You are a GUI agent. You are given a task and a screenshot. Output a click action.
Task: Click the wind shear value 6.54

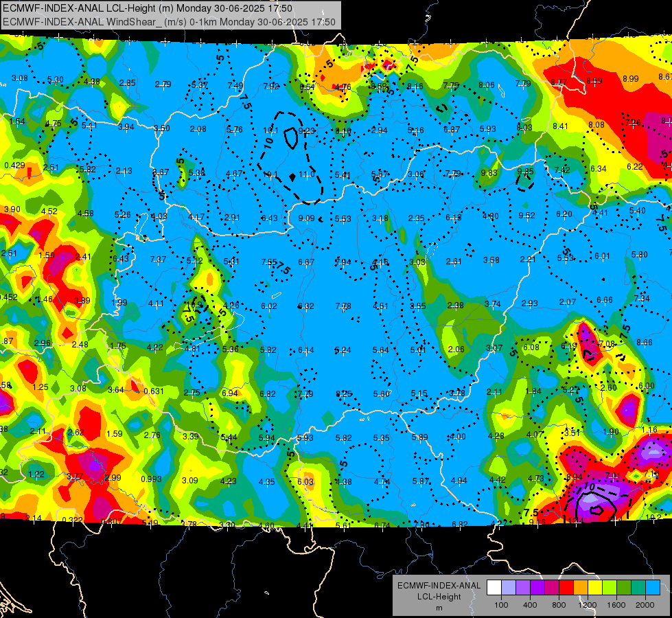click(x=307, y=87)
